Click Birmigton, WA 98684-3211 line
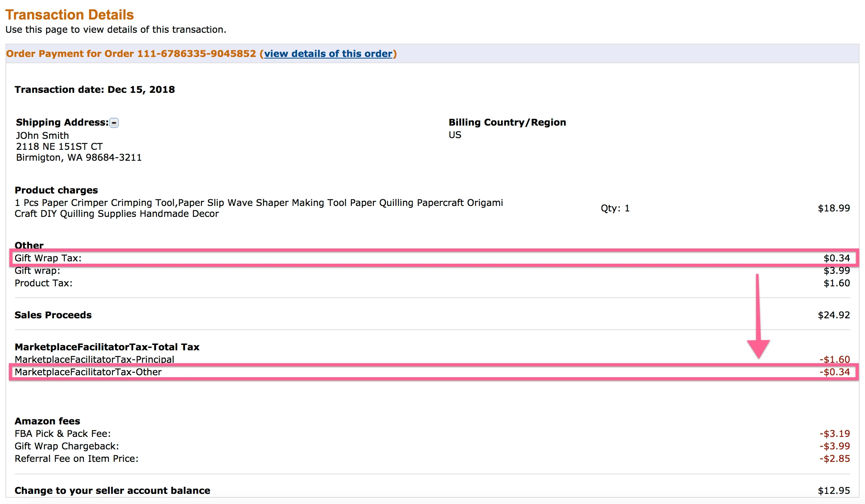Screen dimensions: 865x504 79,158
